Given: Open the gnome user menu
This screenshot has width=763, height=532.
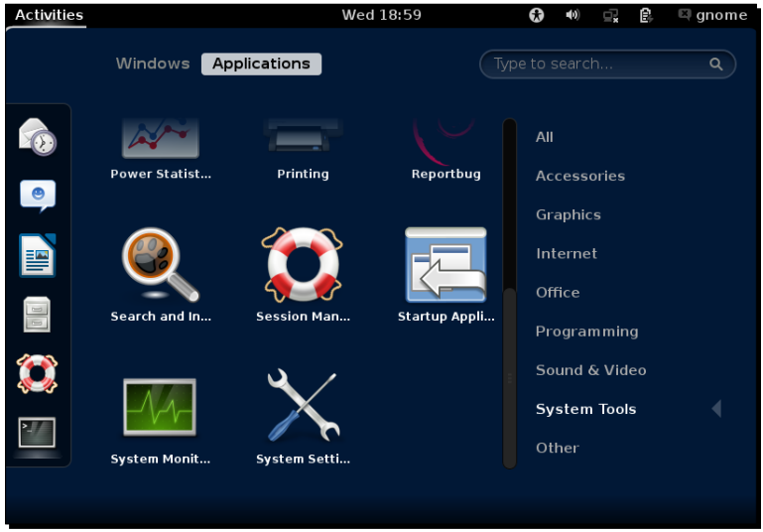Looking at the screenshot, I should (x=711, y=15).
